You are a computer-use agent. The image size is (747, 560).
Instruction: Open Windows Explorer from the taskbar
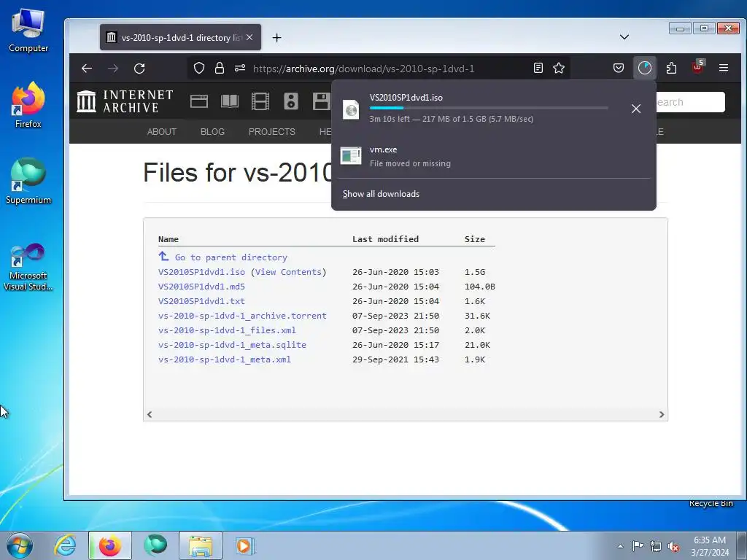pyautogui.click(x=201, y=545)
